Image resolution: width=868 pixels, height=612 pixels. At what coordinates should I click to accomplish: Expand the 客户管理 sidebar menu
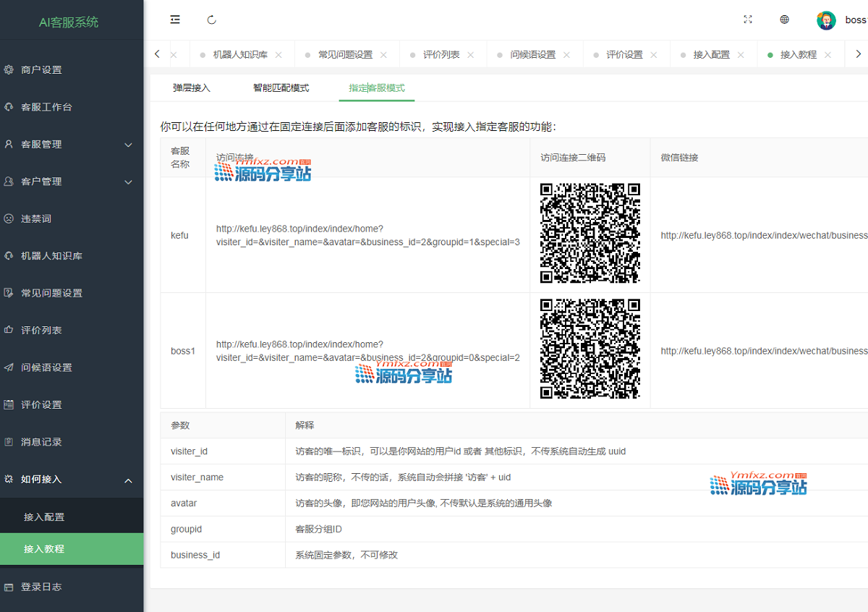72,182
